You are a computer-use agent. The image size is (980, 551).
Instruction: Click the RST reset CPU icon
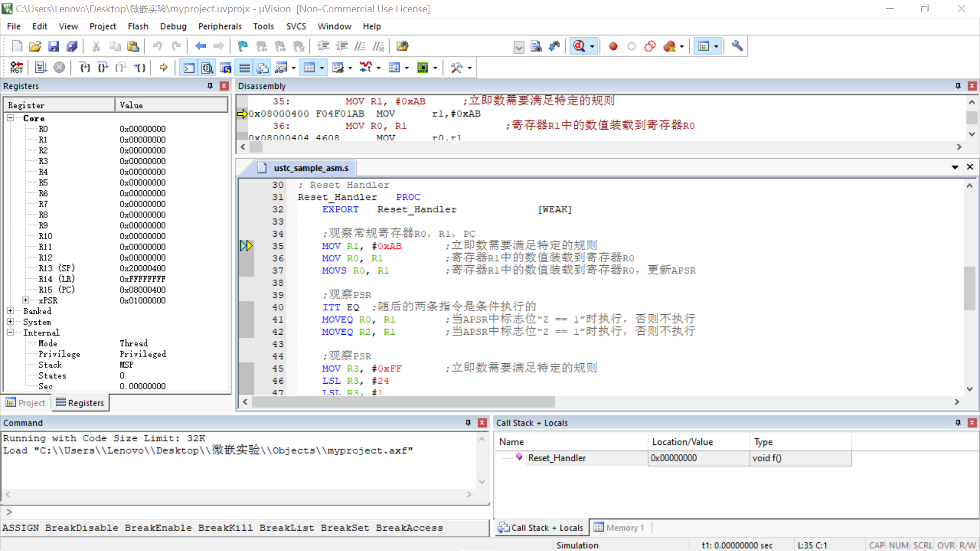pos(16,67)
